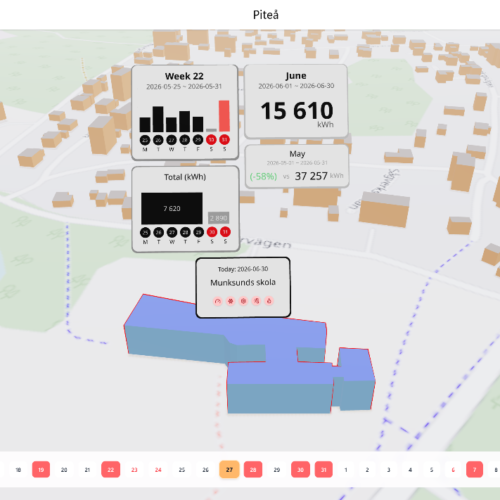This screenshot has width=500, height=500.
Task: Click the gray 2 890 weekend total bar
Action: (219, 218)
